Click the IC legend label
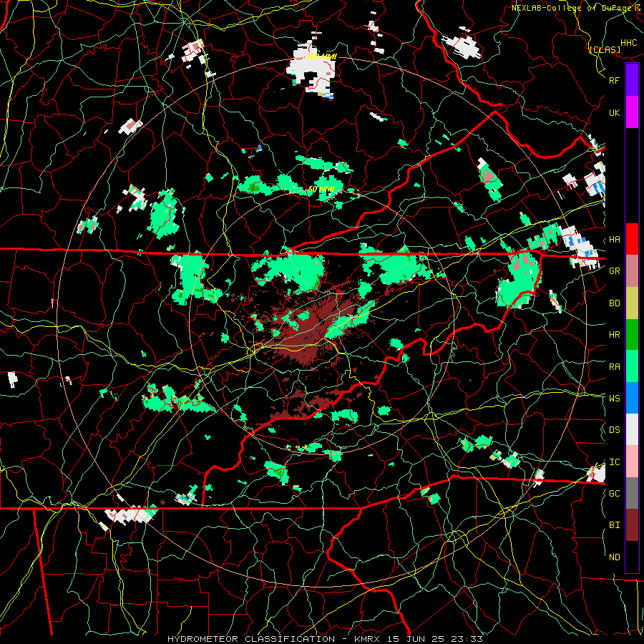Image resolution: width=644 pixels, height=644 pixels. [615, 462]
